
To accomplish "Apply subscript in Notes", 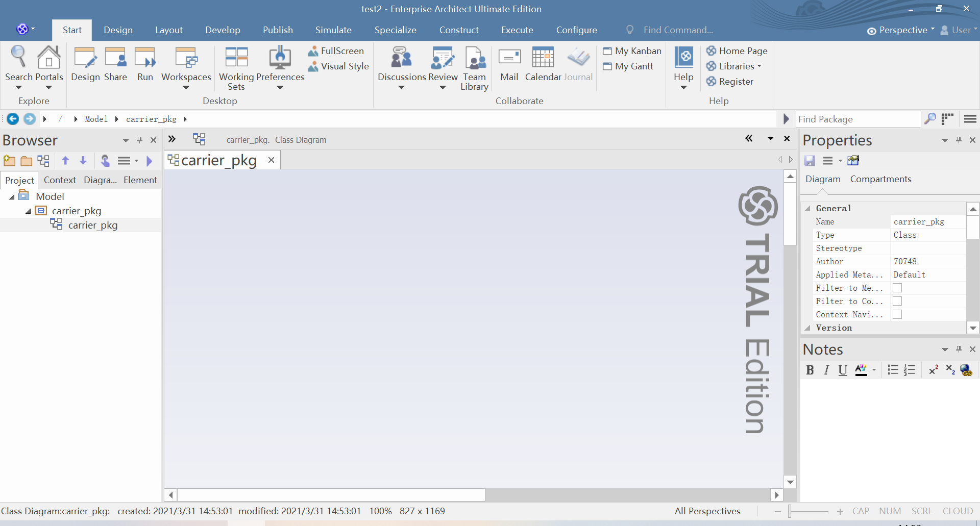I will click(950, 370).
